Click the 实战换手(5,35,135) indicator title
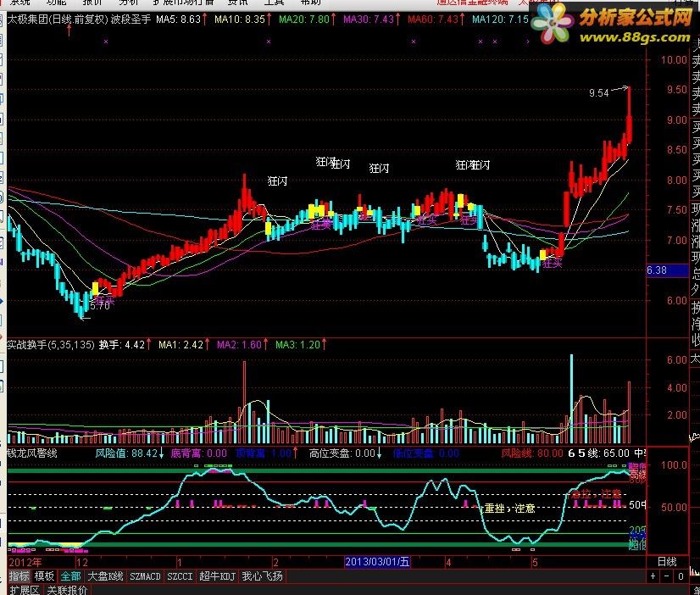The image size is (700, 595). [x=51, y=345]
